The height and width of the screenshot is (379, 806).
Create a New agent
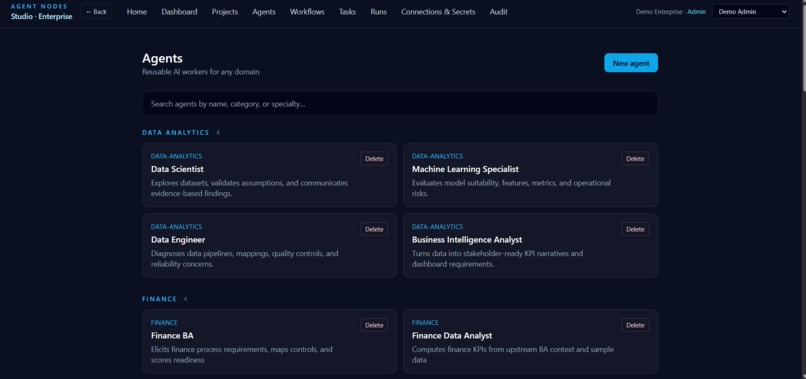[x=631, y=63]
